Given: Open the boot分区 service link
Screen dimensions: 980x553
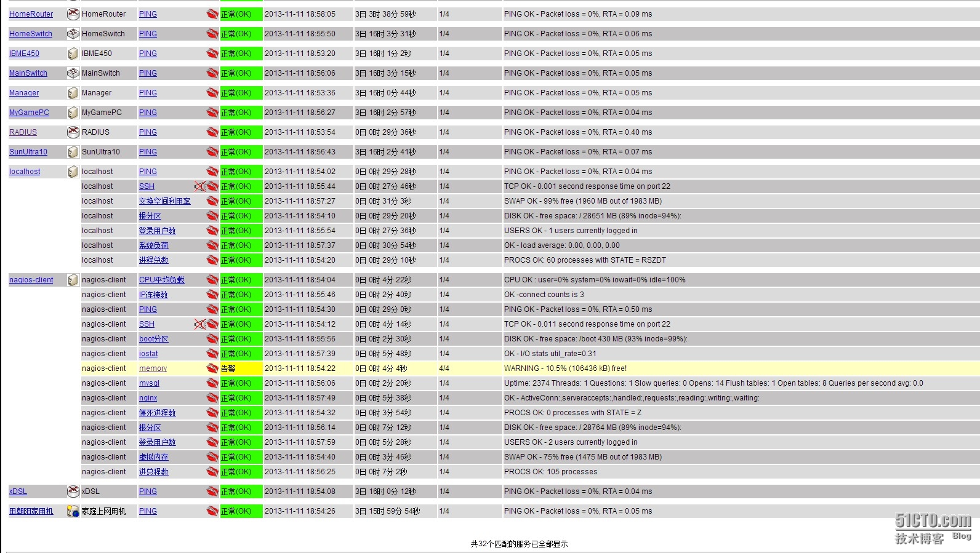Looking at the screenshot, I should tap(154, 339).
